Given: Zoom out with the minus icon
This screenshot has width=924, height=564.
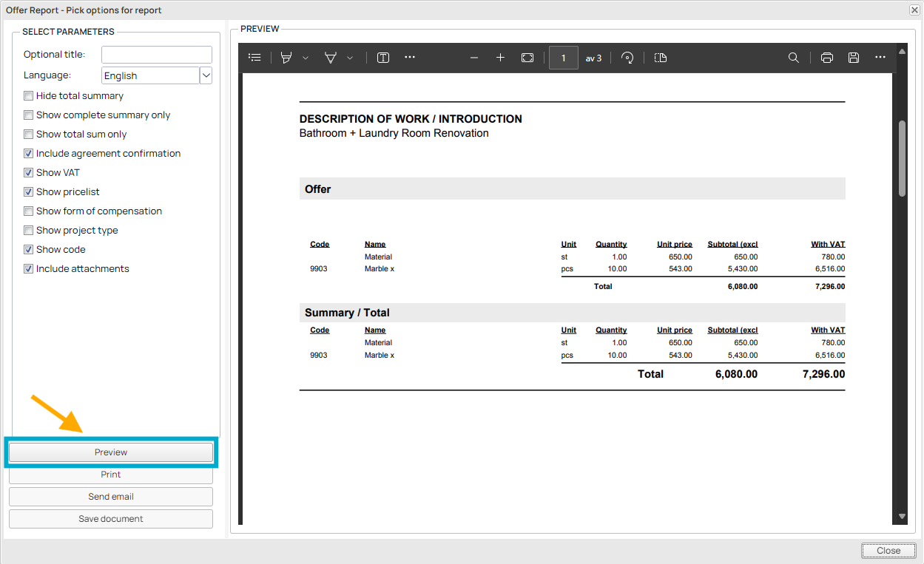Looking at the screenshot, I should pos(474,58).
